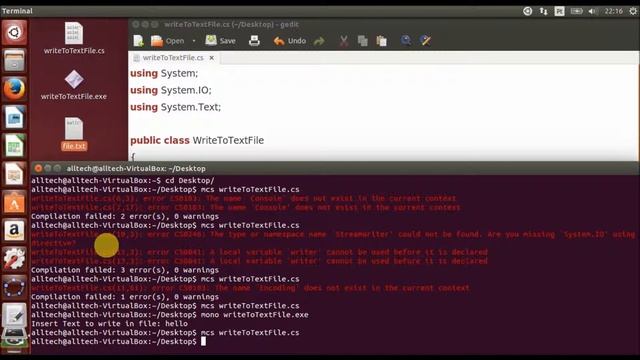Click 'Insert Text to write in file: hello' line

click(x=109, y=324)
